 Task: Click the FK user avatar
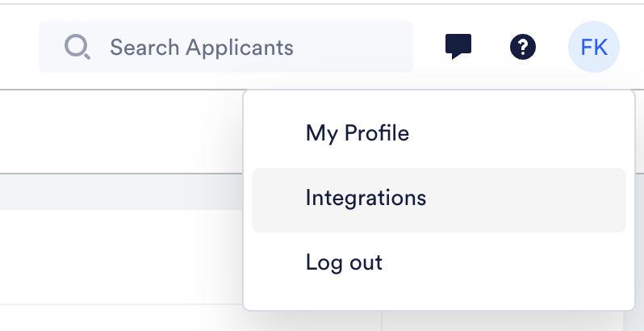point(593,47)
